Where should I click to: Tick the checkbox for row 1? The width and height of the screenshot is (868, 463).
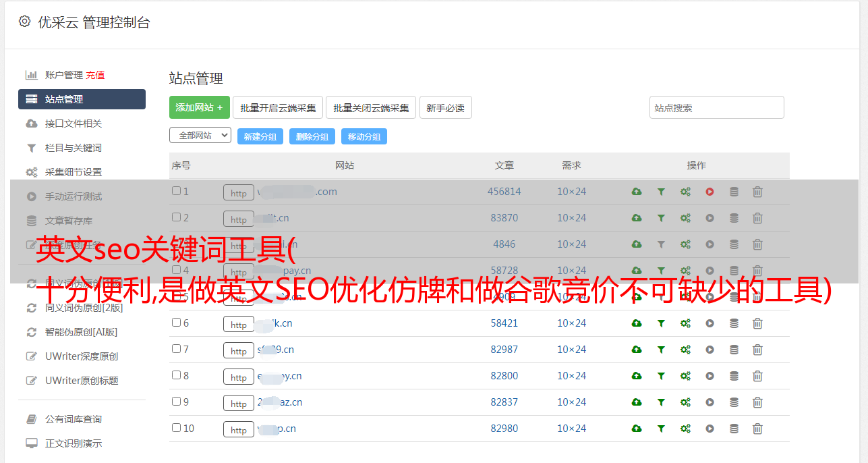176,191
